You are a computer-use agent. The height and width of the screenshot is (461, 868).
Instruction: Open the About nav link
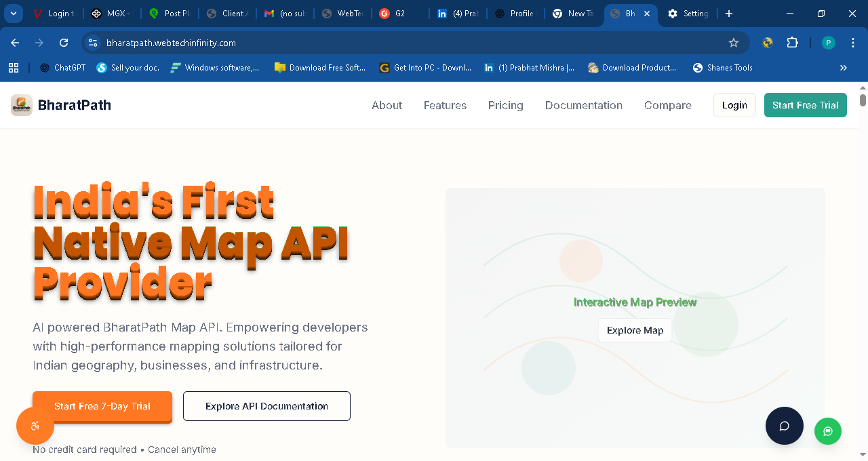pos(387,105)
